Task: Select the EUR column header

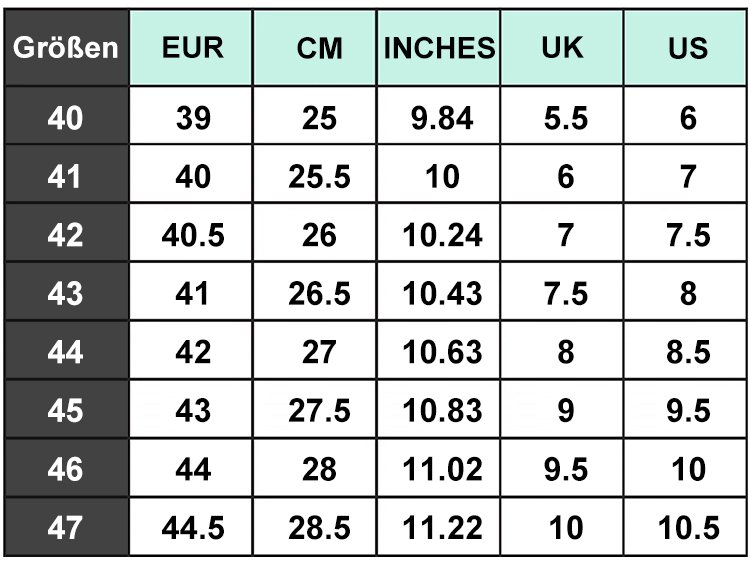Action: point(191,47)
